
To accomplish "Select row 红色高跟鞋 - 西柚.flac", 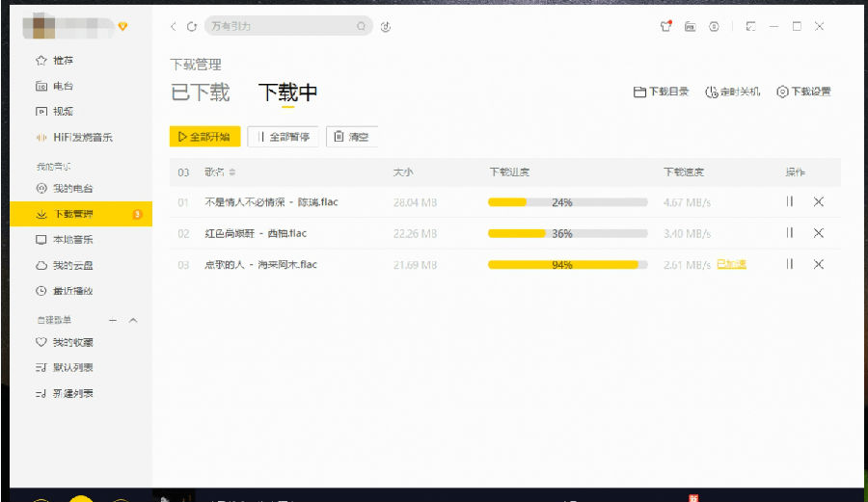I will pyautogui.click(x=504, y=233).
